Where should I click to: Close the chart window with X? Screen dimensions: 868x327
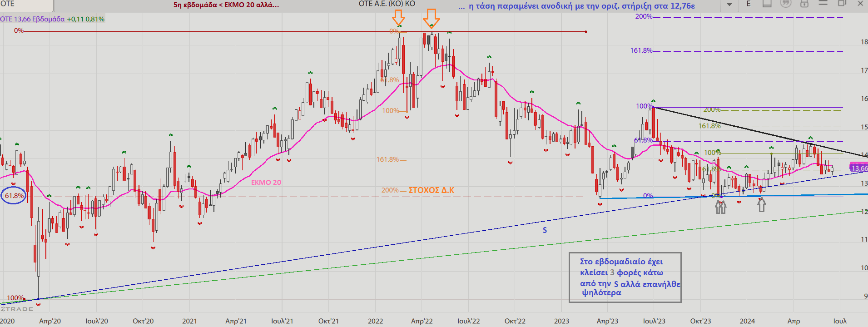pyautogui.click(x=860, y=3)
